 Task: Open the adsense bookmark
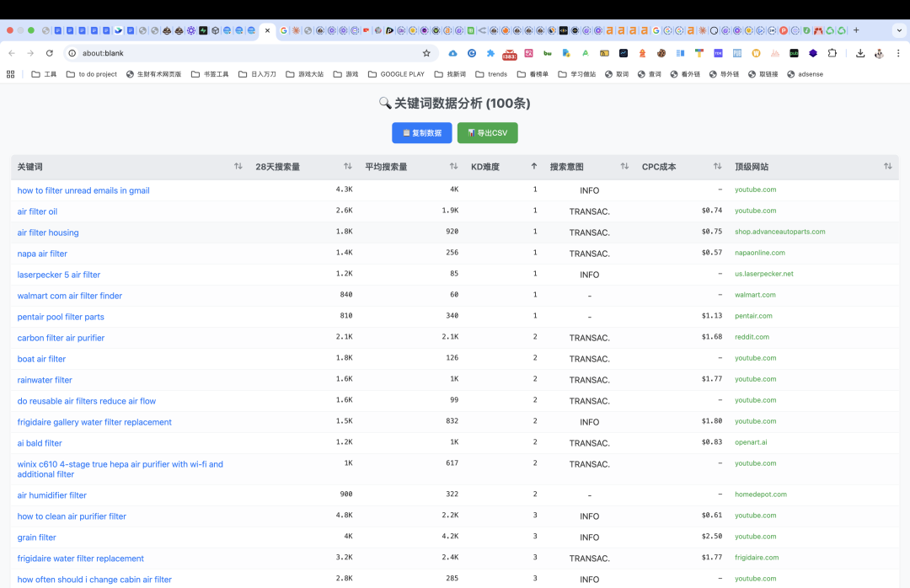[805, 74]
